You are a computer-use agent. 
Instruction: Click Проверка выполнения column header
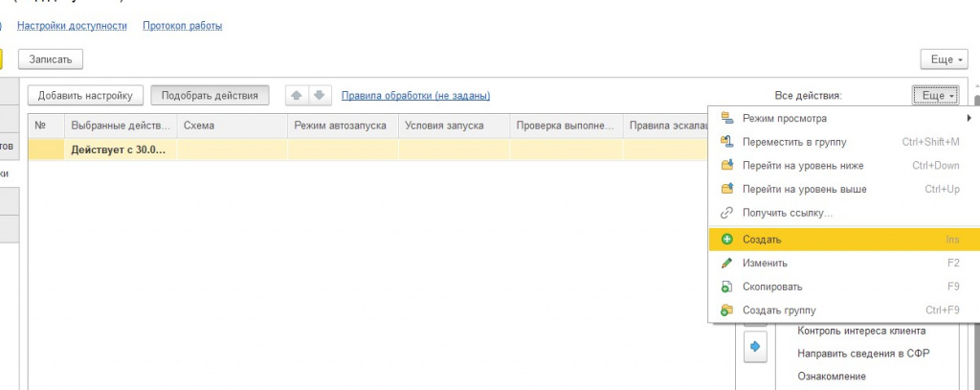[x=567, y=126]
